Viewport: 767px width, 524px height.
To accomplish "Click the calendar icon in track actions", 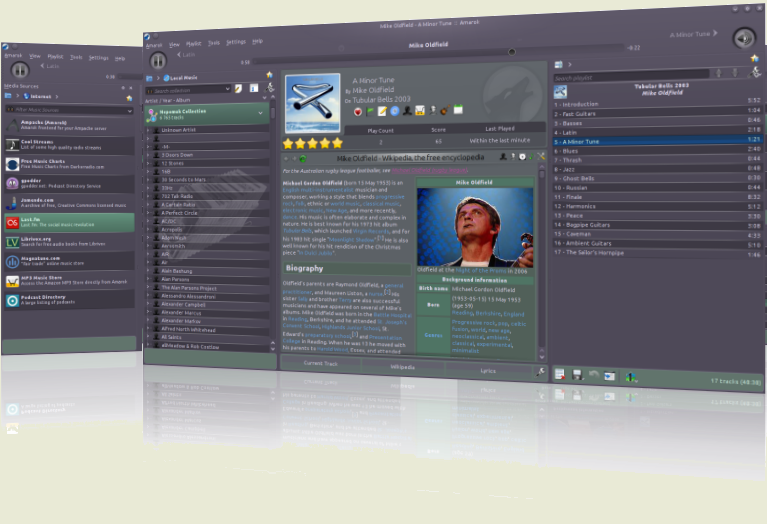I will tap(458, 110).
